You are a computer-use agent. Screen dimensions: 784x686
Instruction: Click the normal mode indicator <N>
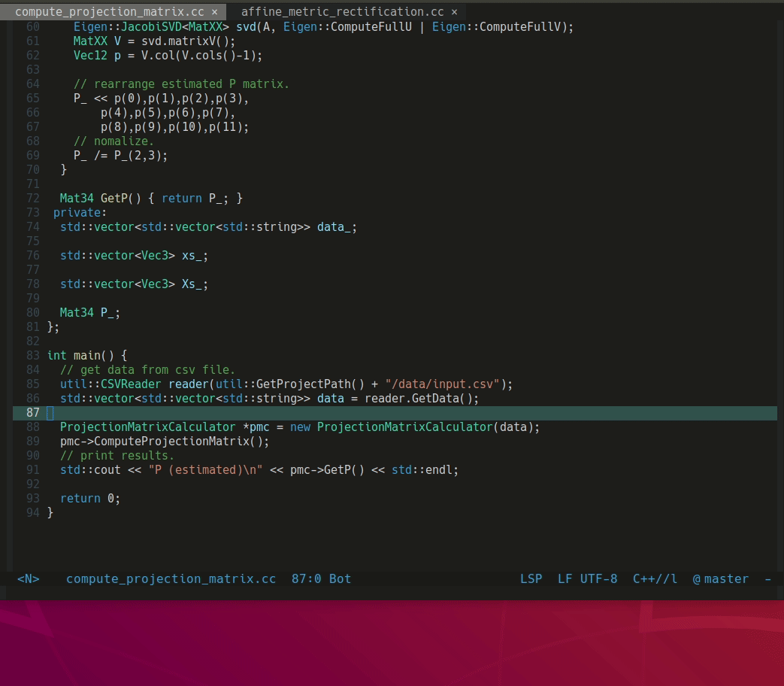point(29,579)
